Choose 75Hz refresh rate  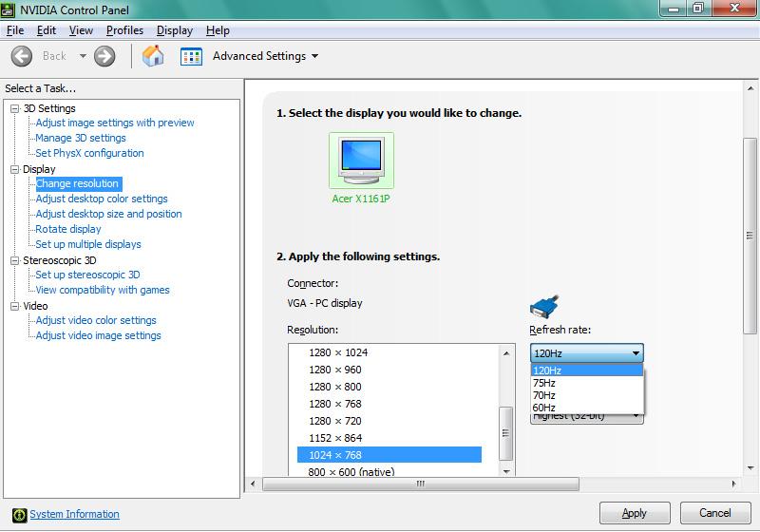point(587,383)
